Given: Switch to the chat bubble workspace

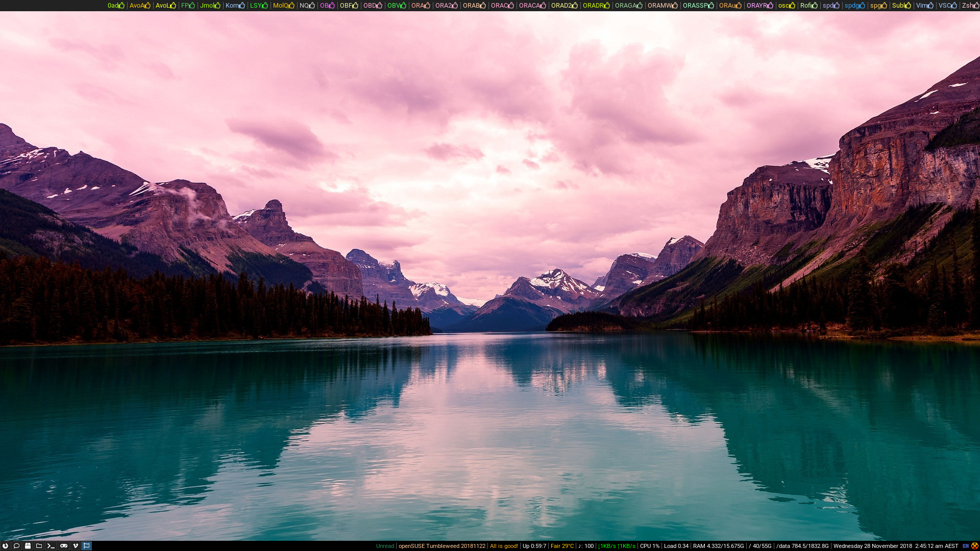Looking at the screenshot, I should point(16,546).
